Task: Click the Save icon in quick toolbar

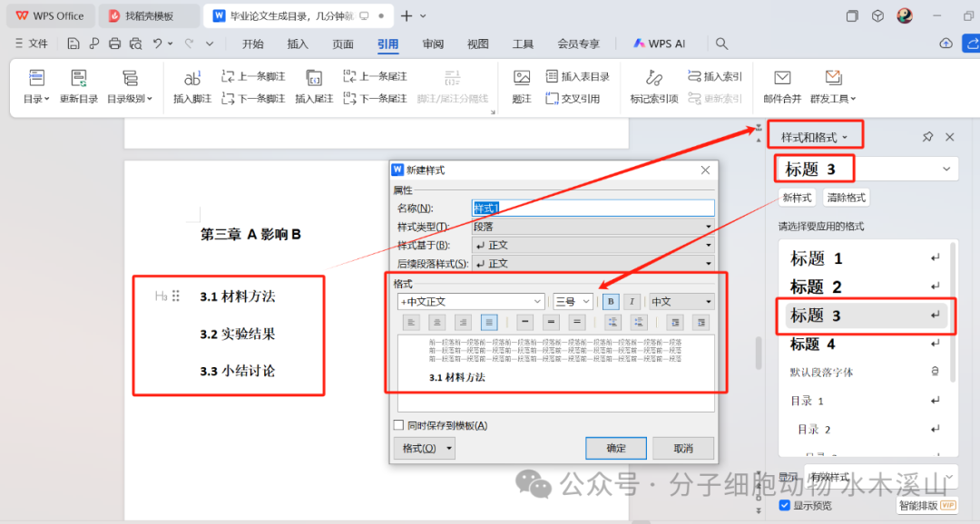Action: [x=73, y=44]
